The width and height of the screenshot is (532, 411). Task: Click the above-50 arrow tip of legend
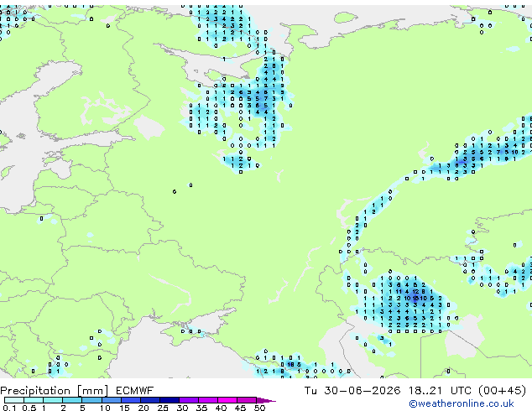[x=266, y=400]
